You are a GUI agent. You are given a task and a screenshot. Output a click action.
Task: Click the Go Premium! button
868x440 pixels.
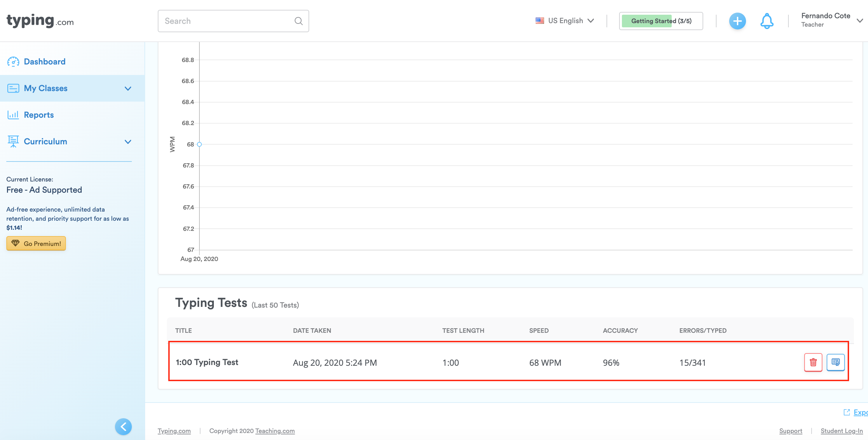click(x=36, y=243)
